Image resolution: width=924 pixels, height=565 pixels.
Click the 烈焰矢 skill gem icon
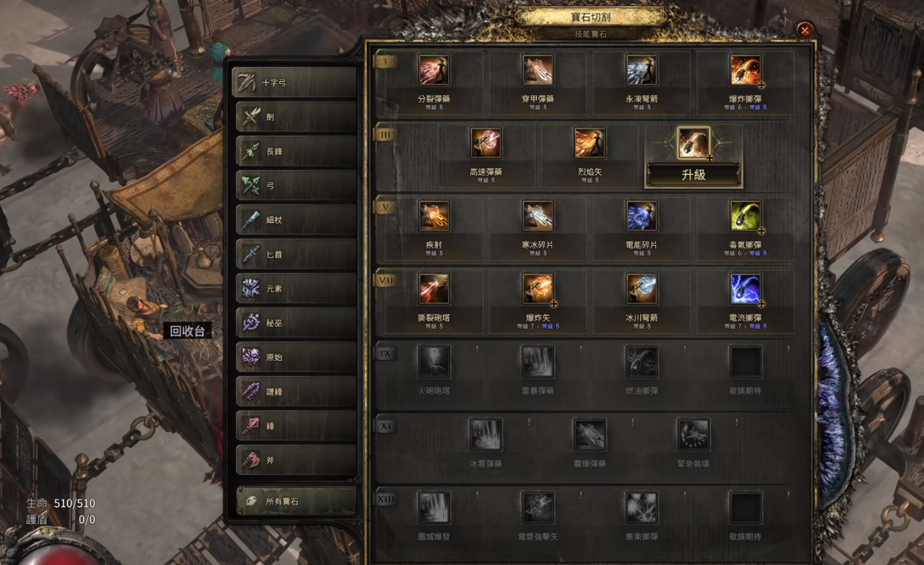589,143
